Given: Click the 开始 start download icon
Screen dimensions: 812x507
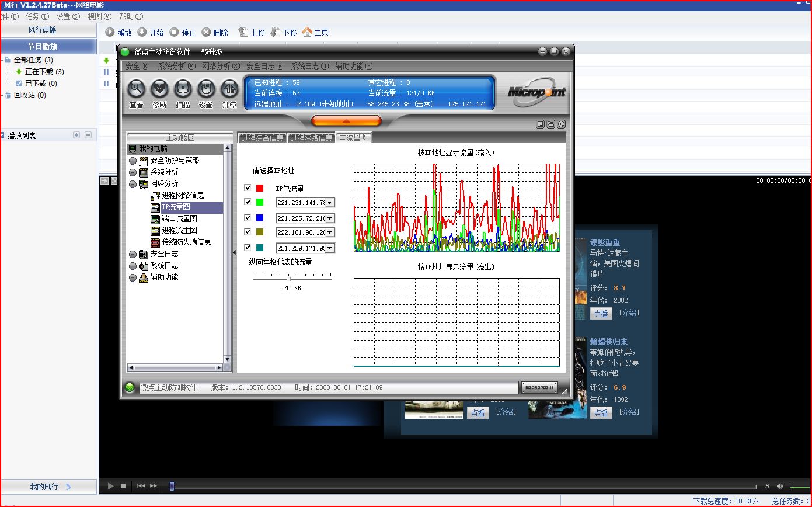Looking at the screenshot, I should point(142,33).
